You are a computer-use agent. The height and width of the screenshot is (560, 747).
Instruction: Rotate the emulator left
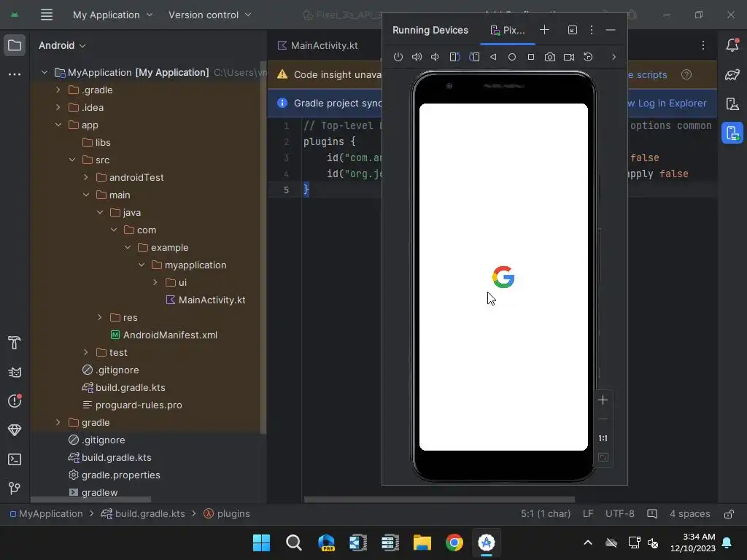click(x=455, y=57)
